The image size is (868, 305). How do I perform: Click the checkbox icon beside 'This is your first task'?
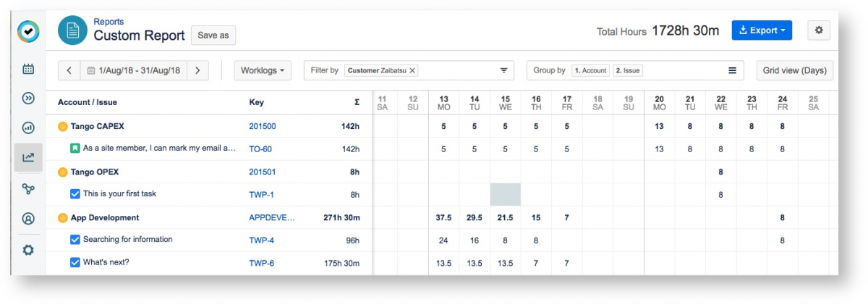point(75,194)
